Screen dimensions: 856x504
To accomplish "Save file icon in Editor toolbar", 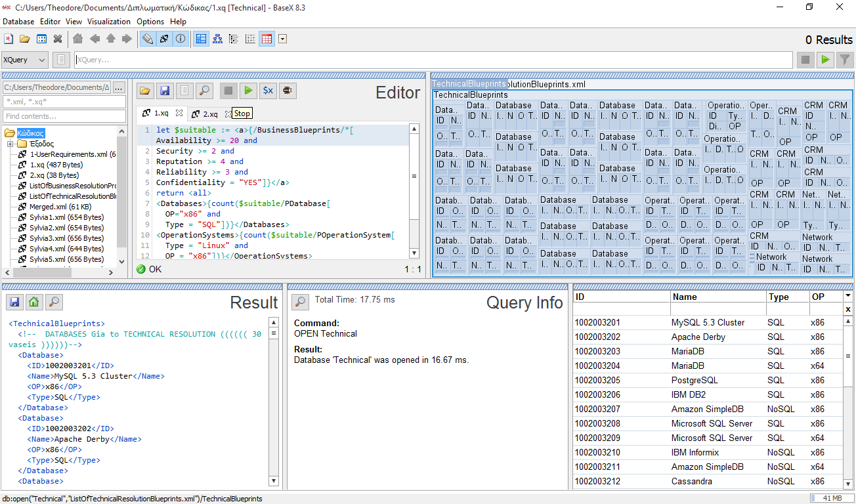I will pos(165,91).
